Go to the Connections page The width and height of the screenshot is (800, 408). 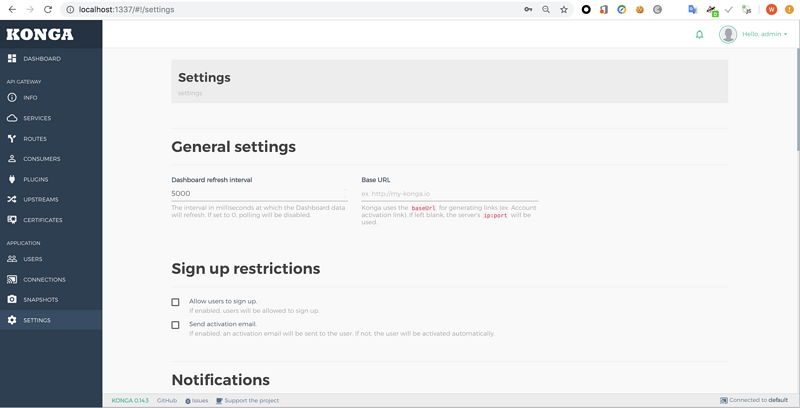[44, 280]
